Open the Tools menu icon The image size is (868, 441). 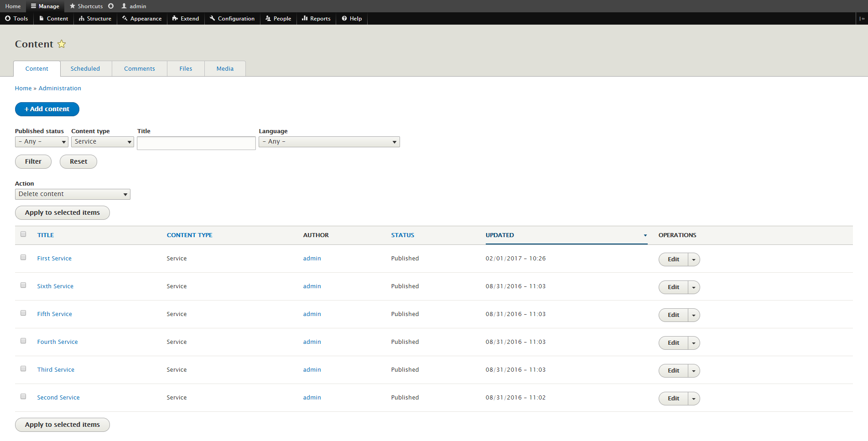(x=8, y=19)
